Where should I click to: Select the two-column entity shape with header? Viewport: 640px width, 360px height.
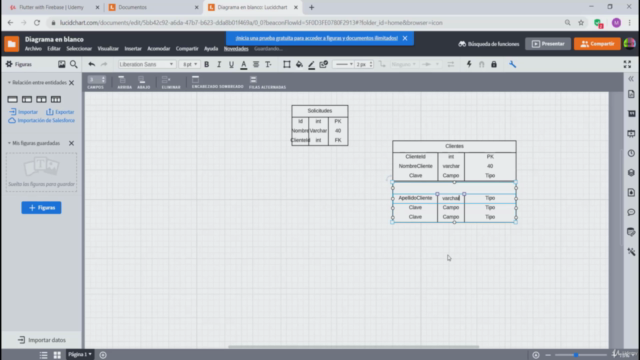27,99
